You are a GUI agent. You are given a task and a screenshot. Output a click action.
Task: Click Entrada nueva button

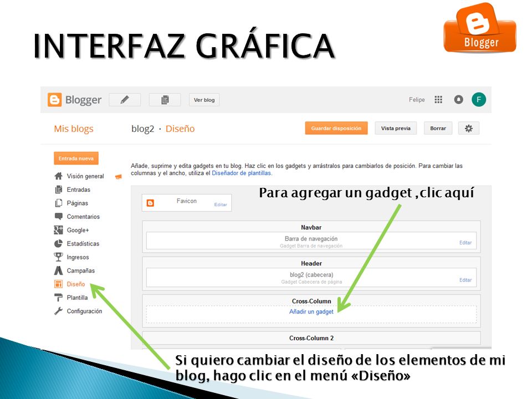(x=76, y=158)
